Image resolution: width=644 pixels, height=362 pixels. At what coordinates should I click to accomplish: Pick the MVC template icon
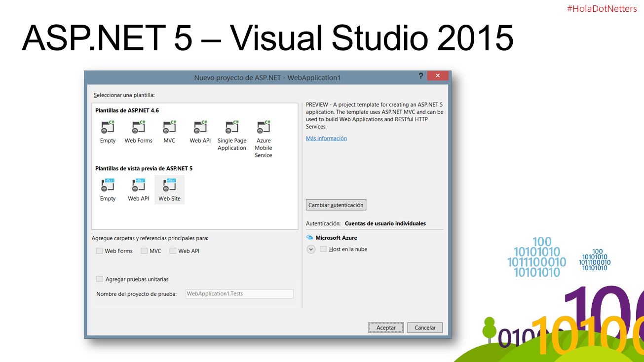pos(169,127)
